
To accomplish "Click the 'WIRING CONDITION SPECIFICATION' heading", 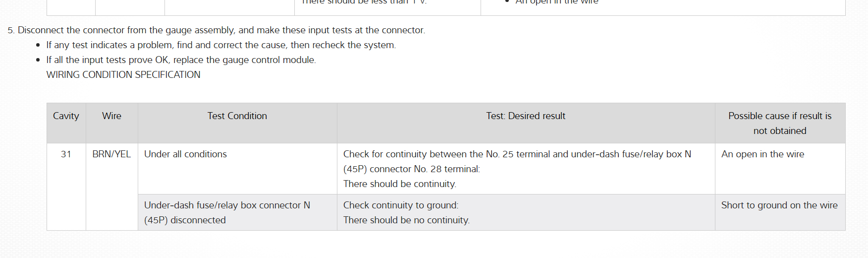I will (123, 75).
